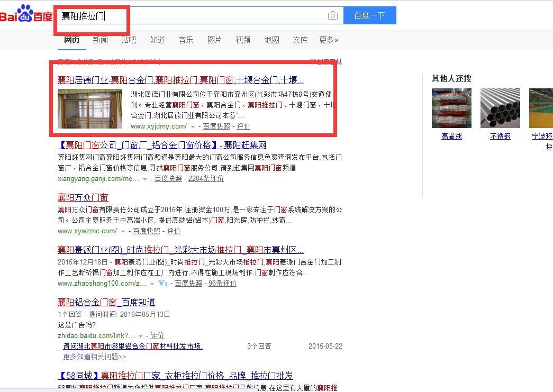Viewport: 553px width, 392px height.
Task: Open 百度快照 for xyjdmy.com result
Action: [216, 126]
